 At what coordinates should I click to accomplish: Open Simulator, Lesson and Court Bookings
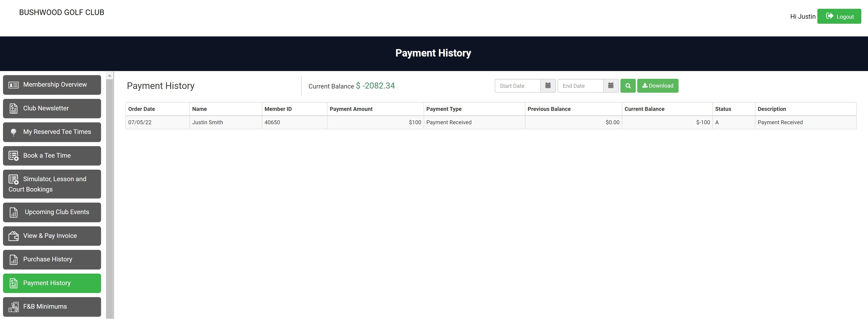[52, 184]
